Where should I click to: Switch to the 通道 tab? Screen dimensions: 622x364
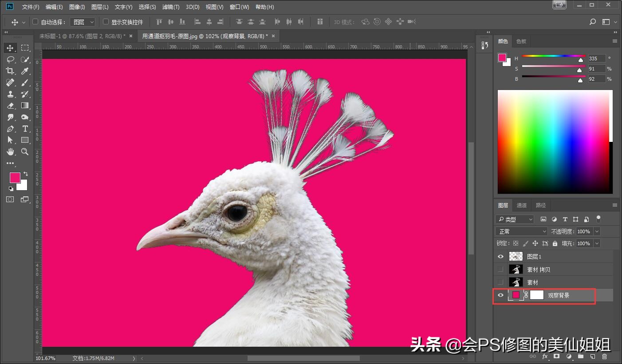521,205
